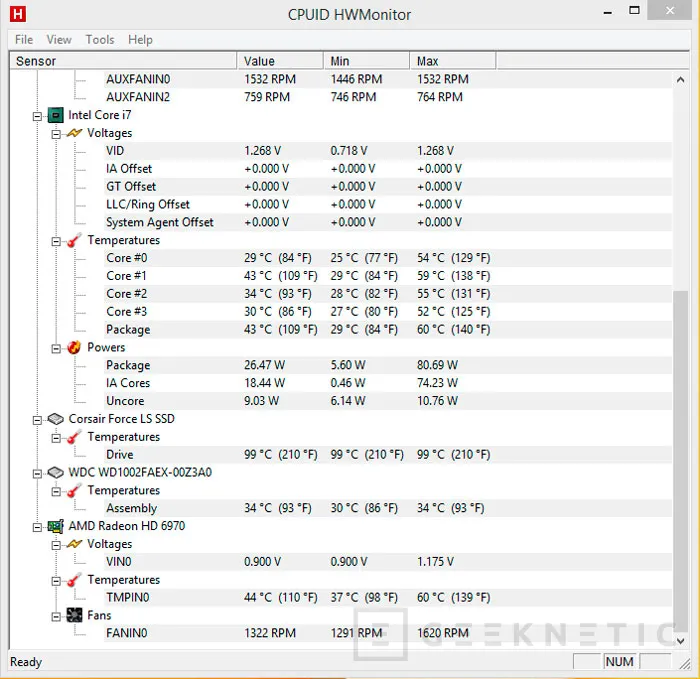Click the Voltages icon under Intel Core i7
700x679 pixels.
pos(75,133)
